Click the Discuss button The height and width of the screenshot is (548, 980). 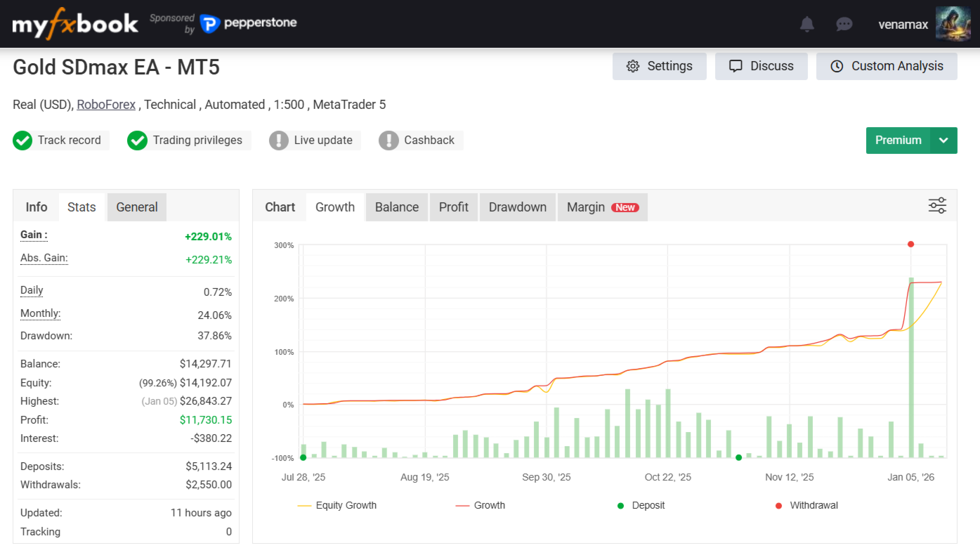pos(762,66)
